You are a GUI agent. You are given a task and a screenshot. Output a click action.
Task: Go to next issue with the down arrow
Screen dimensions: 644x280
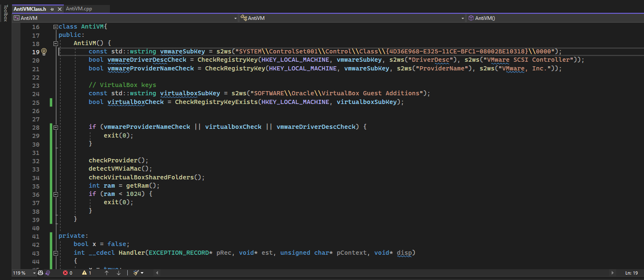(x=119, y=273)
